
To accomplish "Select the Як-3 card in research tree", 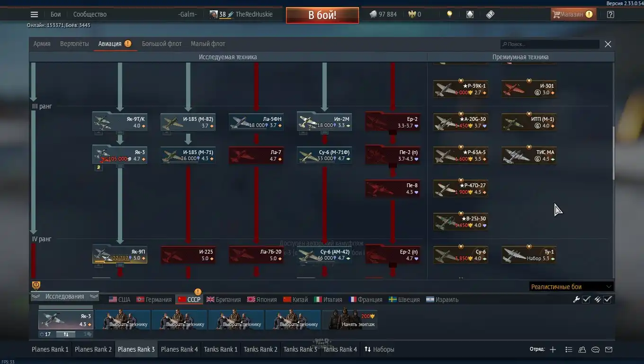I will click(120, 155).
